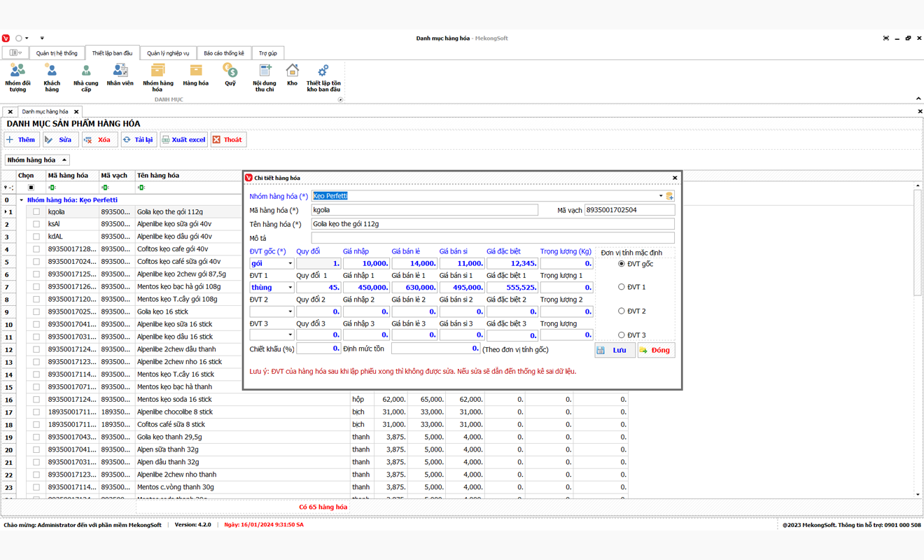Select ĐVT gốc as default unit
This screenshot has width=924, height=560.
(622, 264)
